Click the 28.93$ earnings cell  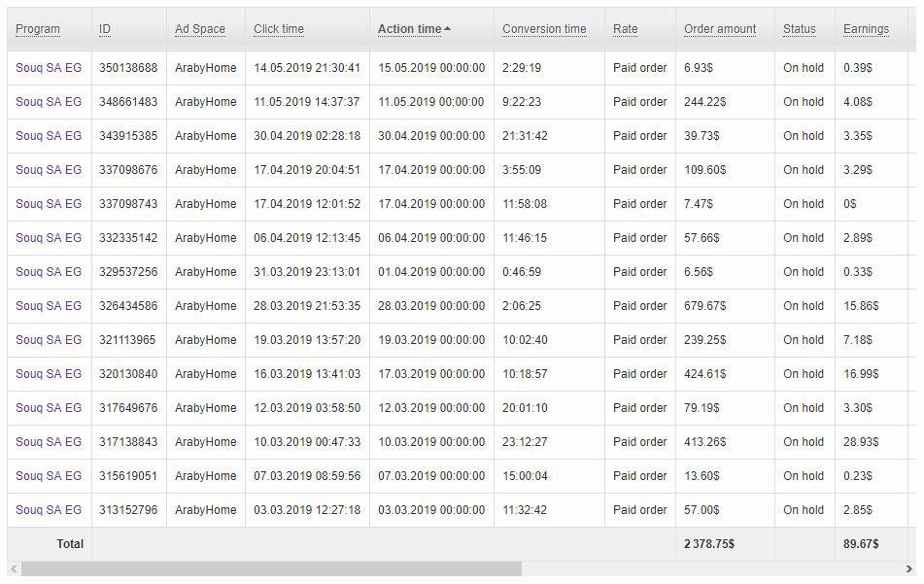pyautogui.click(x=861, y=442)
